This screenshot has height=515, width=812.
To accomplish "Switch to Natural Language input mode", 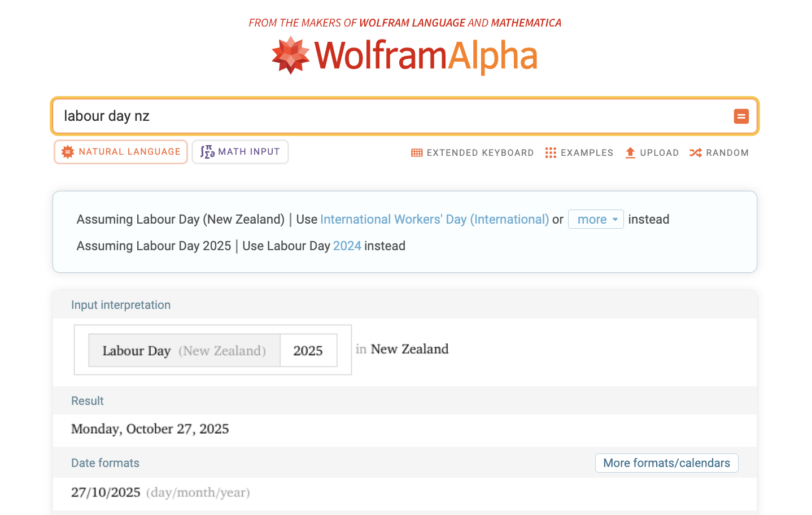I will tap(120, 151).
